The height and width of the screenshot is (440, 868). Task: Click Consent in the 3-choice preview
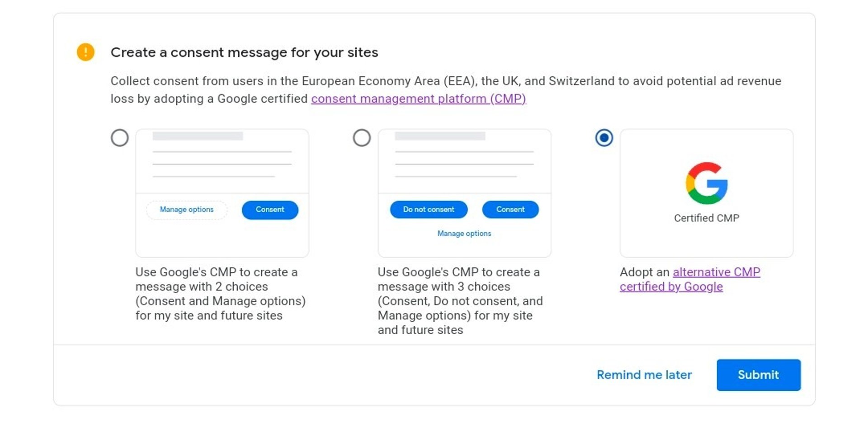click(510, 210)
